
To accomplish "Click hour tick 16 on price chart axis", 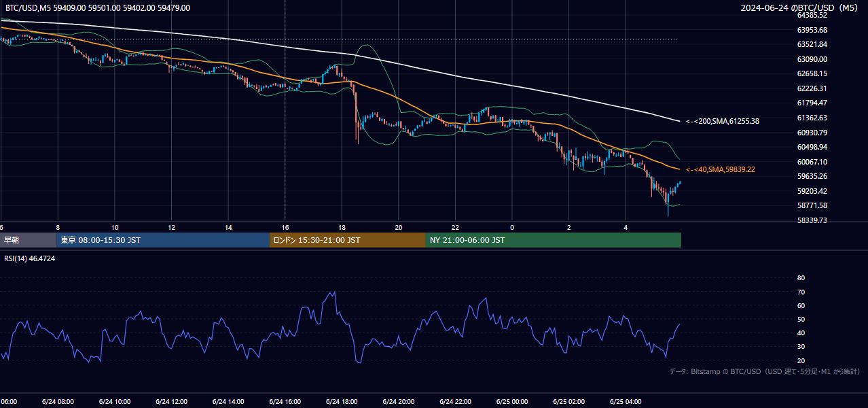I will pyautogui.click(x=285, y=227).
